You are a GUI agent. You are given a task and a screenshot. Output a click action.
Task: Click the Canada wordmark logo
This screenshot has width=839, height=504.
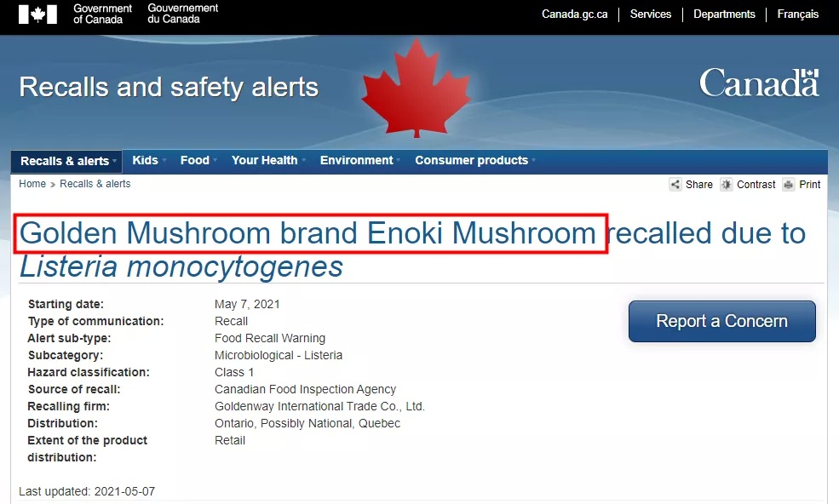[x=759, y=83]
